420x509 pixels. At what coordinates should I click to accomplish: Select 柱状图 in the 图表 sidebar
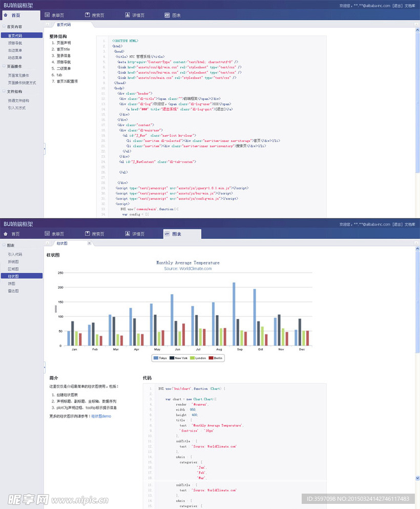(x=22, y=276)
